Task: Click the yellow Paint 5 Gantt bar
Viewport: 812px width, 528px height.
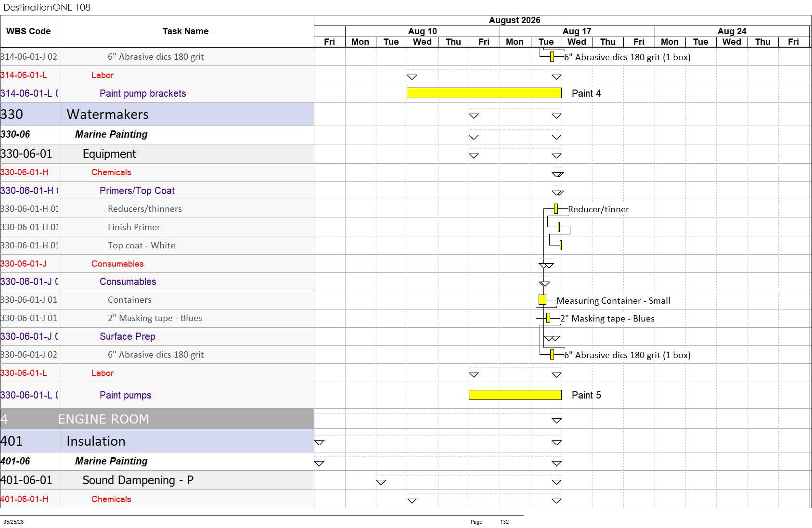Action: 515,395
